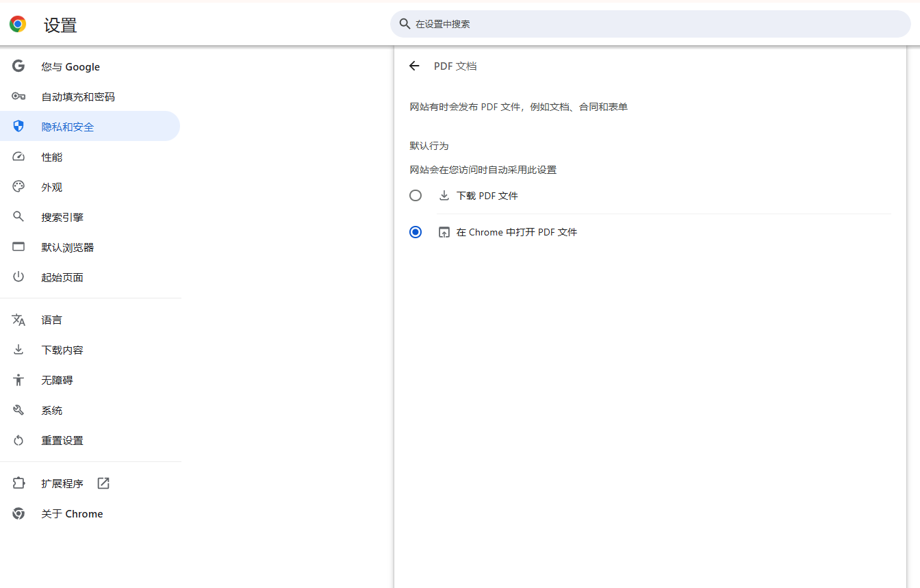Click the shield icon for privacy and security
This screenshot has width=920, height=588.
coord(18,127)
